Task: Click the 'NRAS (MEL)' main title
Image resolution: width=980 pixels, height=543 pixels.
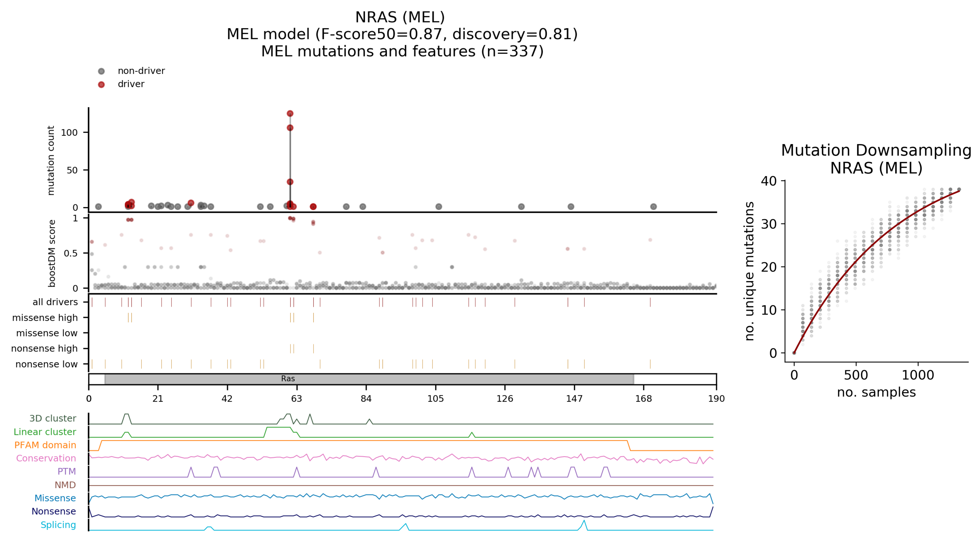Action: pos(400,17)
